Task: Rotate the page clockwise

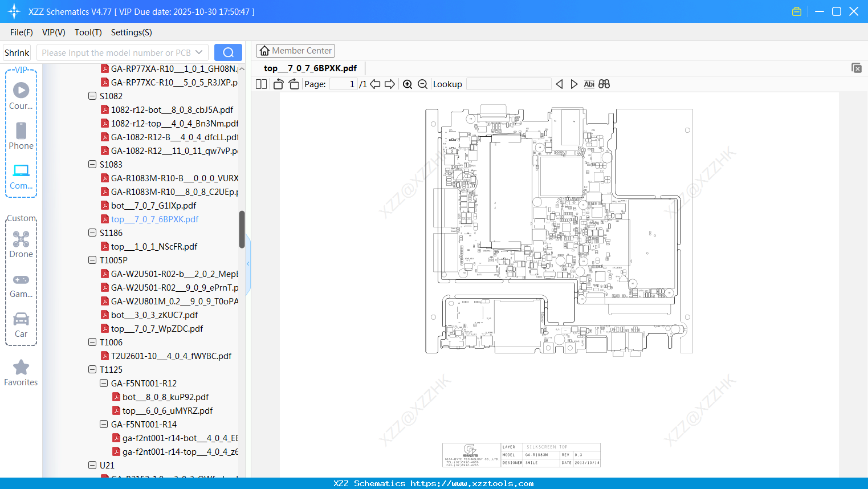Action: pos(294,84)
